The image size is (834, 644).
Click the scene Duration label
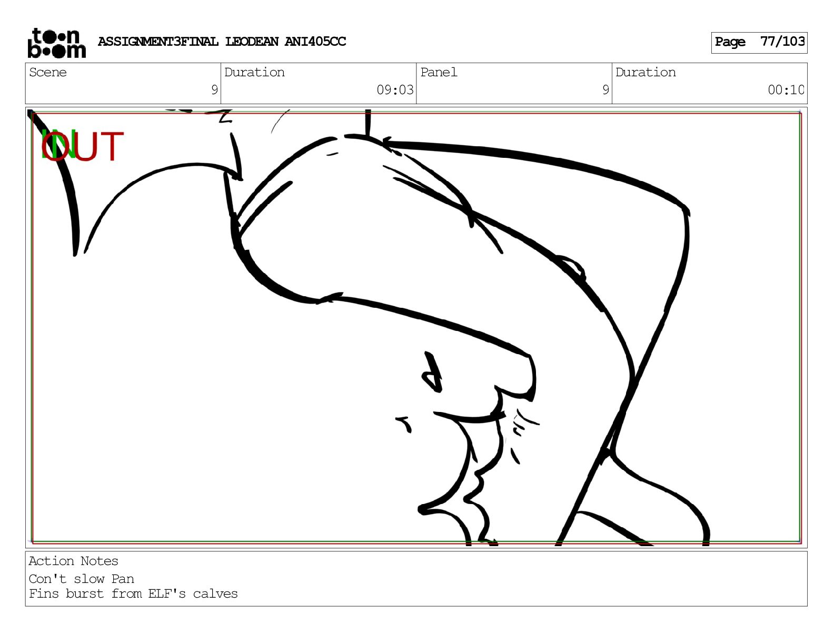[x=254, y=72]
